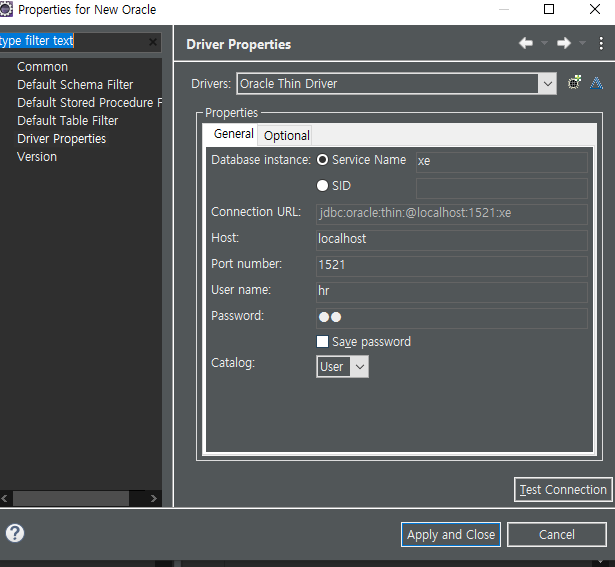The image size is (615, 567).
Task: Click the Eclipse icon in the title bar
Action: (x=6, y=9)
